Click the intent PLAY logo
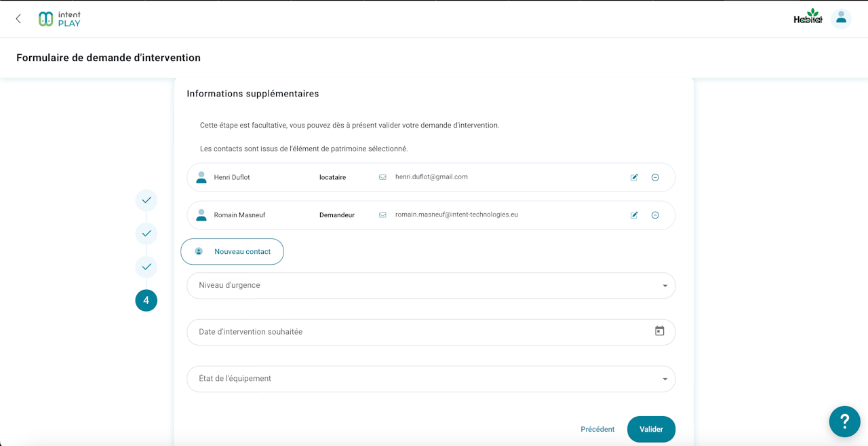Image resolution: width=868 pixels, height=446 pixels. click(60, 19)
